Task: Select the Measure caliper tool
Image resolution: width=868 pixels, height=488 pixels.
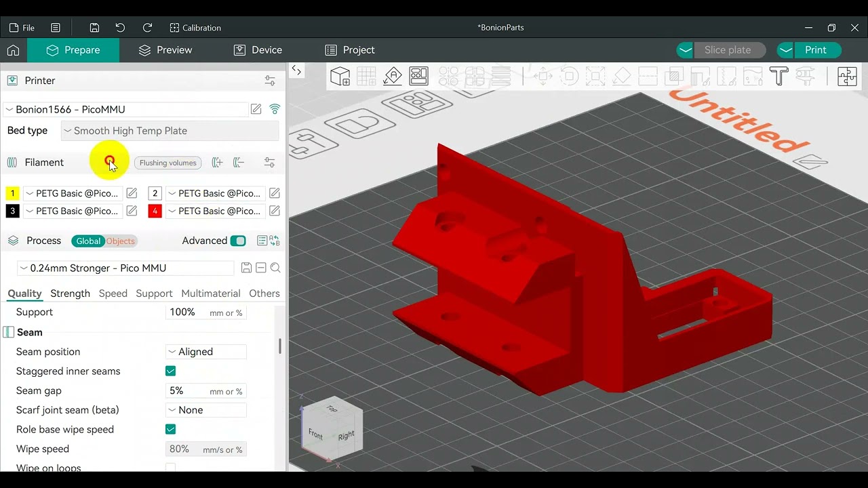Action: pyautogui.click(x=805, y=76)
